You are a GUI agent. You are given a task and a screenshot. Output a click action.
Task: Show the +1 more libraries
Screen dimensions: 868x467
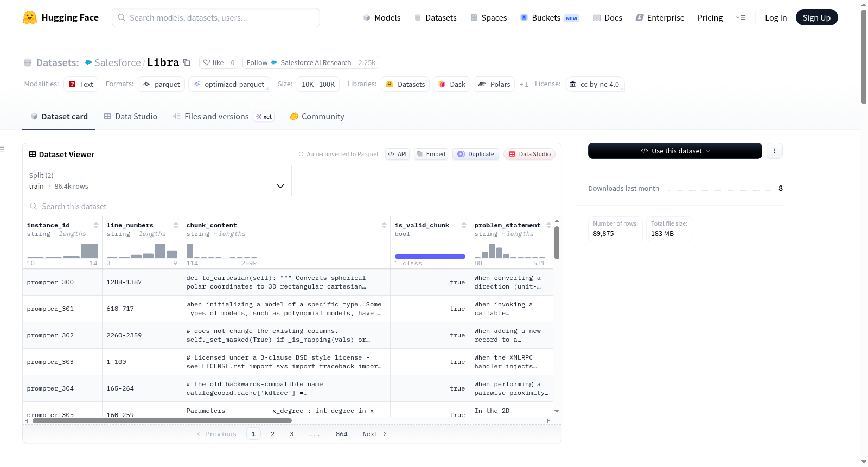(x=524, y=84)
